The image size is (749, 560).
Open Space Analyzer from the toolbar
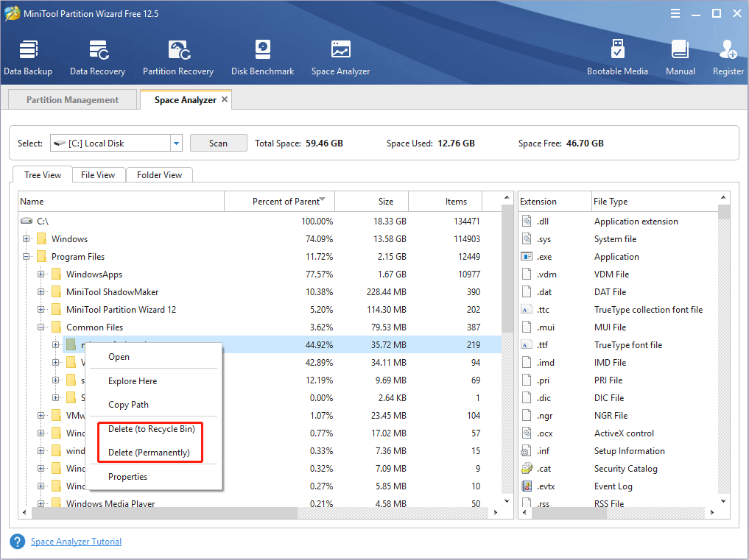pyautogui.click(x=340, y=58)
